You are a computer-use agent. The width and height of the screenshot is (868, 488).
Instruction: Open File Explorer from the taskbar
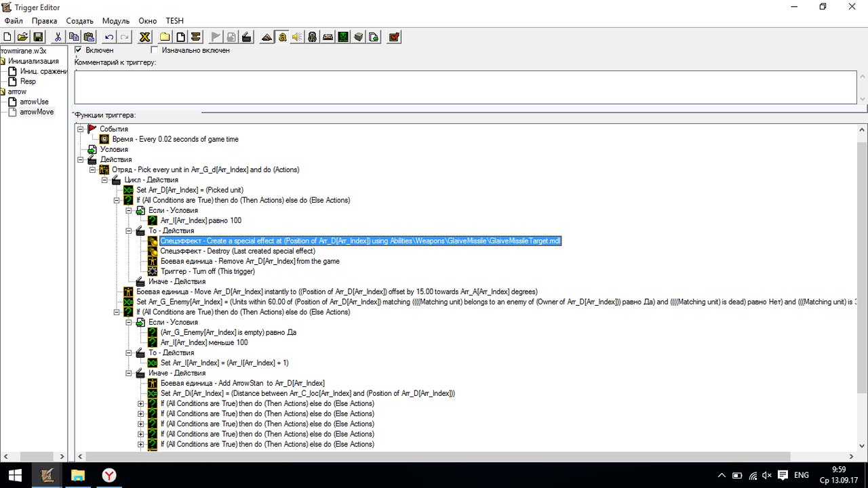pyautogui.click(x=77, y=475)
